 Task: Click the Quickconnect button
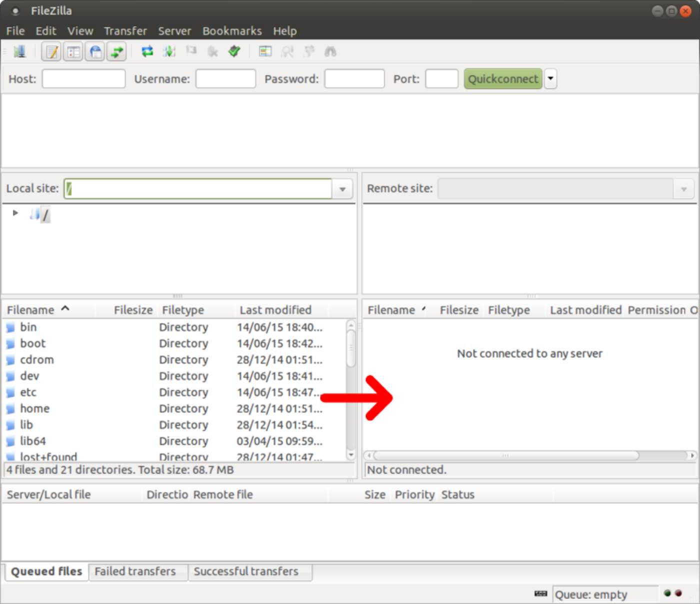503,79
